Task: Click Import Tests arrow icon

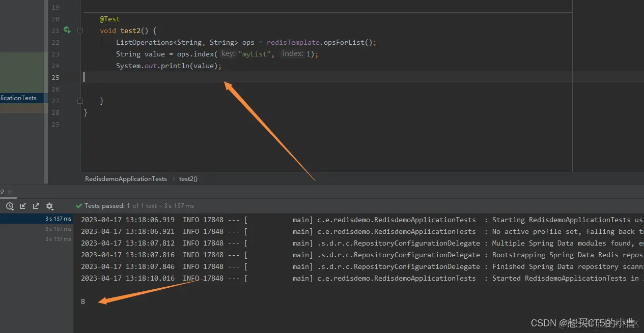Action: pos(23,206)
